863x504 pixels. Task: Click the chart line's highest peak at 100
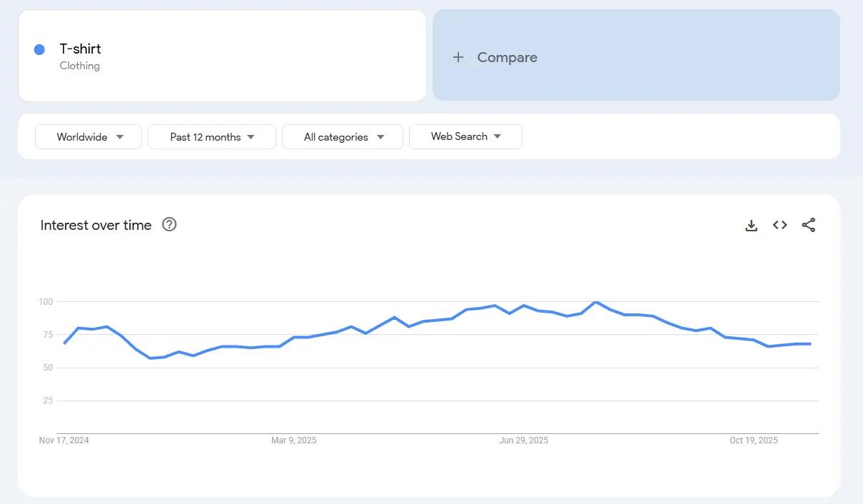[x=595, y=302]
